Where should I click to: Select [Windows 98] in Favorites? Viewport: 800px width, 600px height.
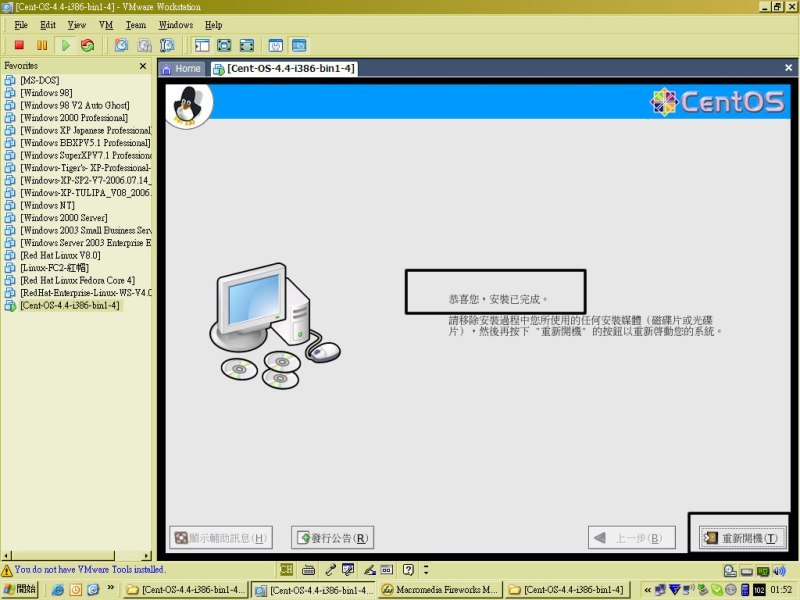tap(46, 93)
